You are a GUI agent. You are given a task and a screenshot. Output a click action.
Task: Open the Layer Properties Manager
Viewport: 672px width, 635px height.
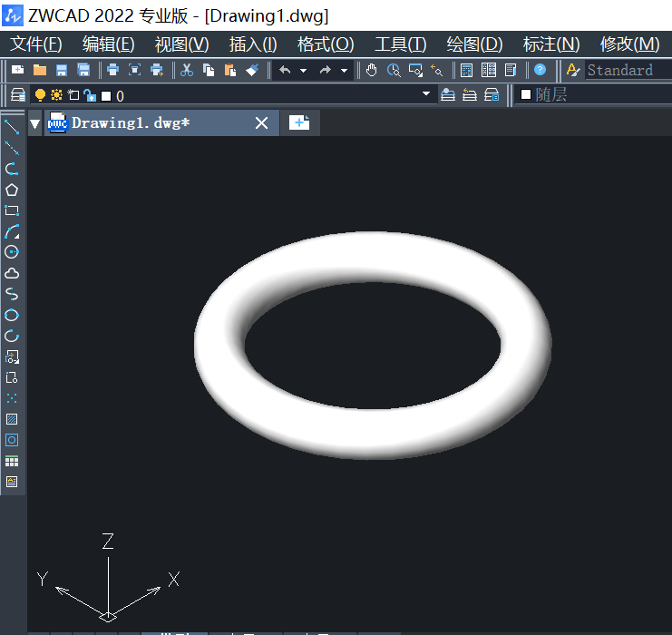[x=17, y=94]
